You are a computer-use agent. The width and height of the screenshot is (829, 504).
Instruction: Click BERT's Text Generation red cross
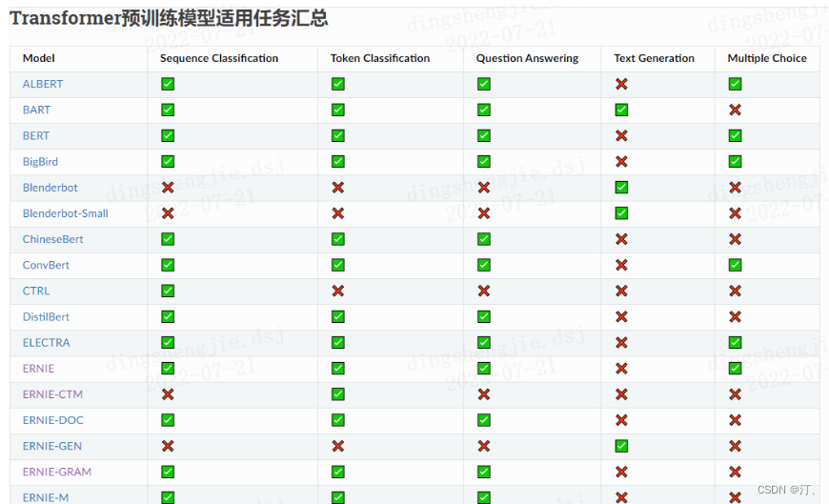click(621, 136)
